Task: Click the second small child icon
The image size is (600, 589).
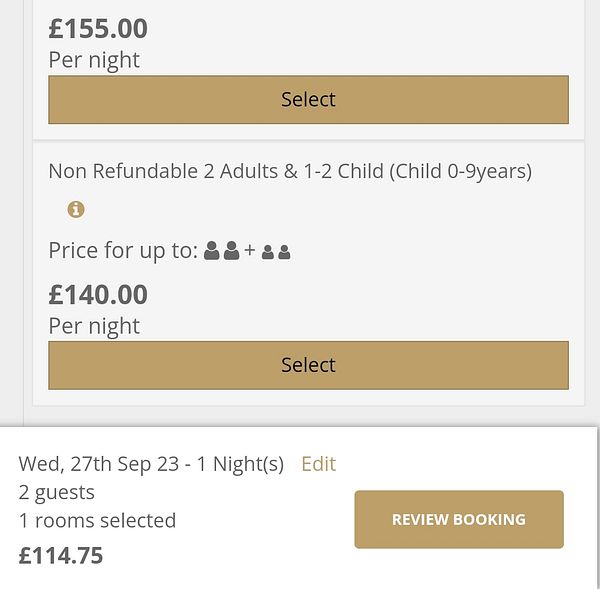Action: point(284,253)
